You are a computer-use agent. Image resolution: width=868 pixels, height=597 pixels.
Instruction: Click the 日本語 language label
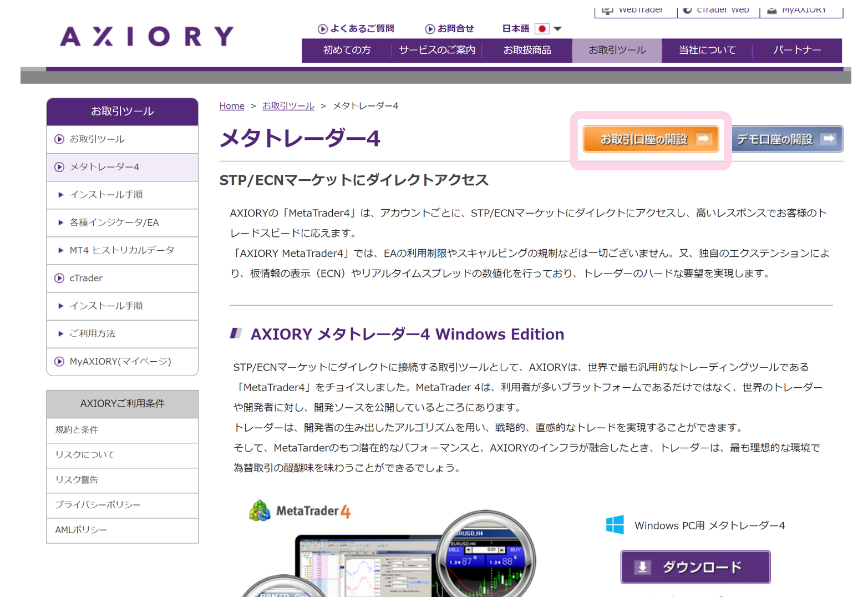click(516, 29)
